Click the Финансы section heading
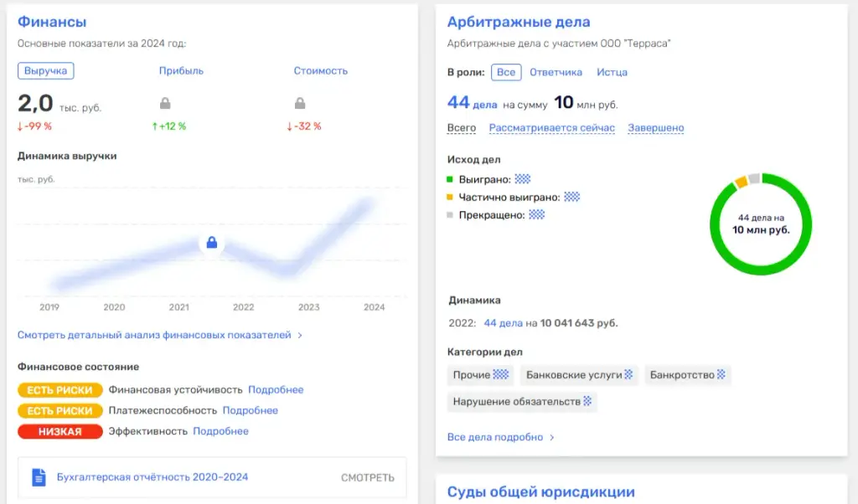The height and width of the screenshot is (504, 858). (x=52, y=22)
